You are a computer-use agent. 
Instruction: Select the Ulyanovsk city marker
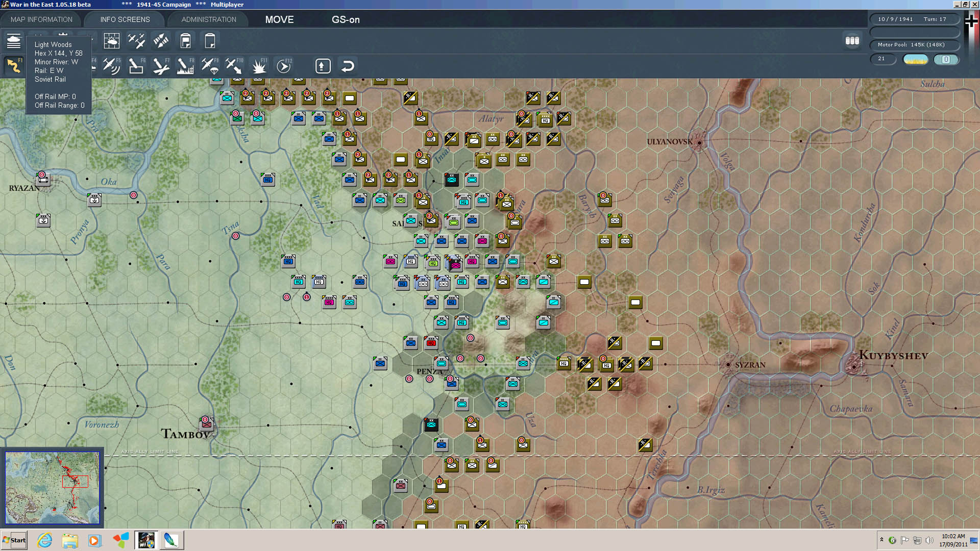[x=699, y=143]
